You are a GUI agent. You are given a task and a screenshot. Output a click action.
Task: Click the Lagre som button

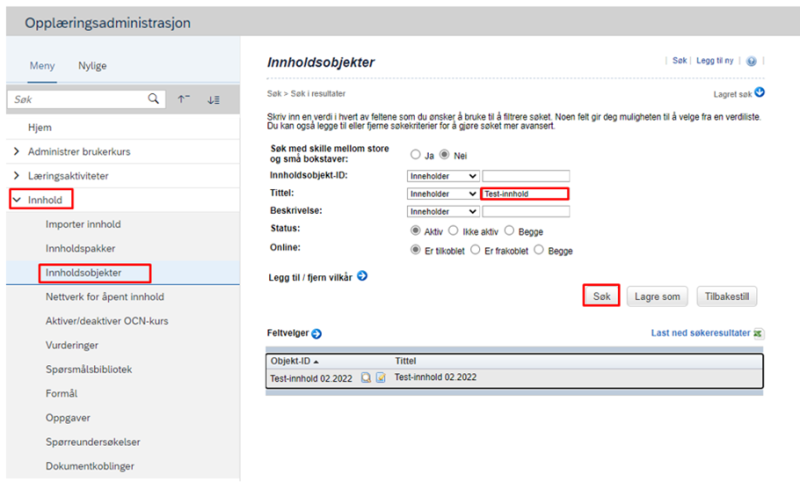pos(657,297)
